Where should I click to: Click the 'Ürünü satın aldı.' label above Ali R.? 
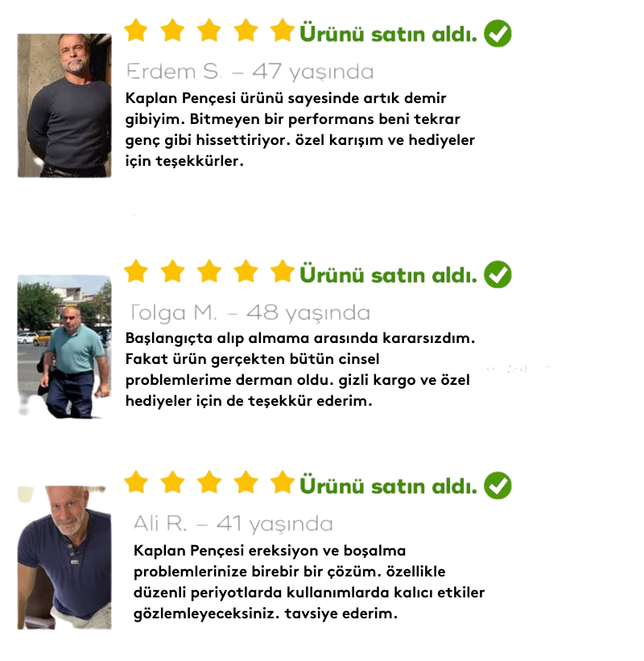(x=388, y=485)
